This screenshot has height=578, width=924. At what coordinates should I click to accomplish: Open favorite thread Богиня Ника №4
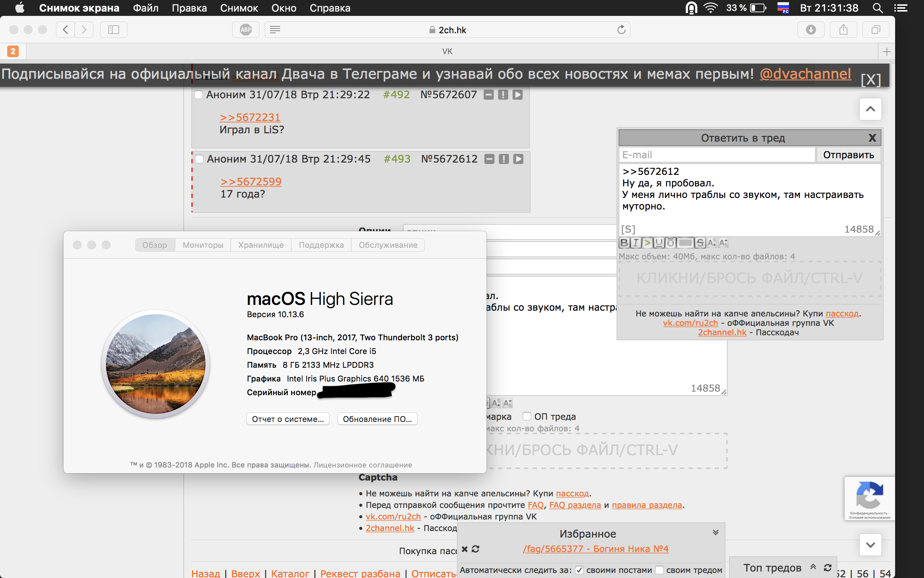(x=596, y=549)
